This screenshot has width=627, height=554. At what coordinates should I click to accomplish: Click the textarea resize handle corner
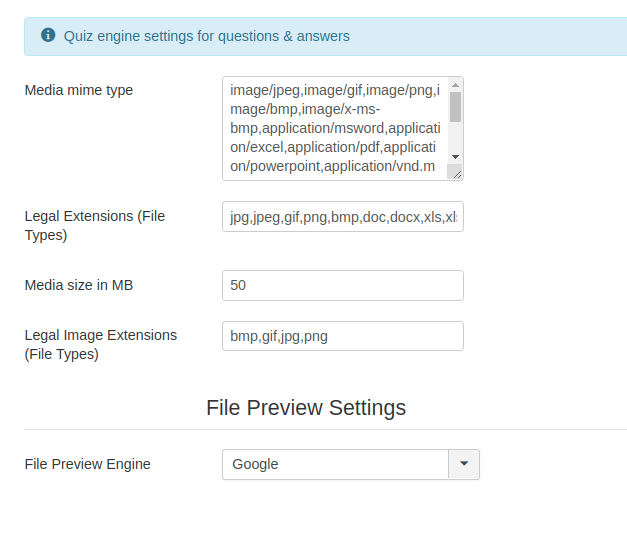point(456,173)
